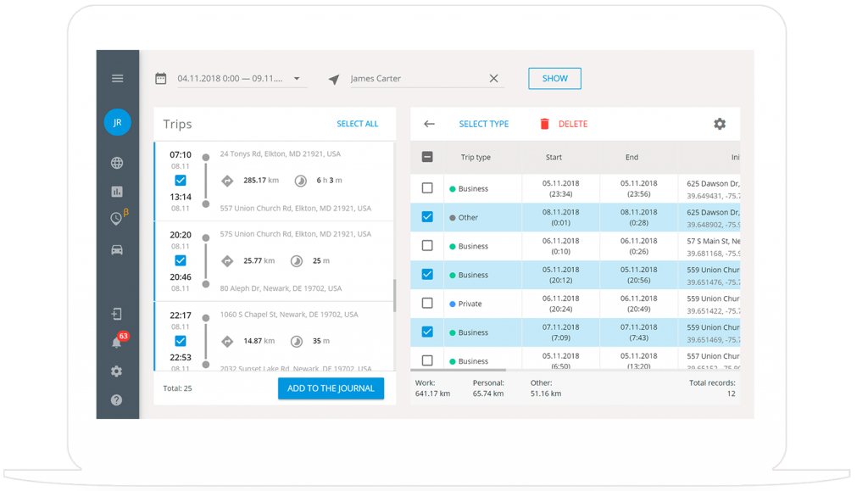868x491 pixels.
Task: Check the Private trip row checkbox
Action: [427, 304]
